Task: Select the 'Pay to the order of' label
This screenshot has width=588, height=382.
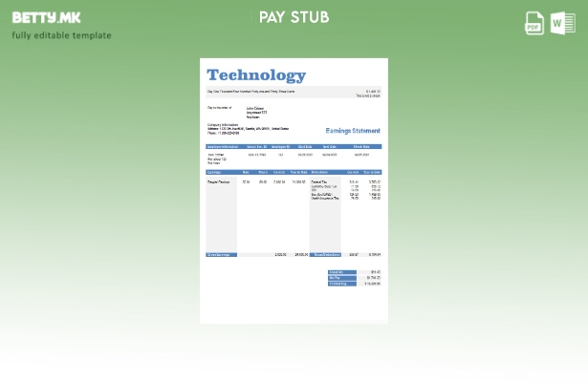Action: click(219, 108)
